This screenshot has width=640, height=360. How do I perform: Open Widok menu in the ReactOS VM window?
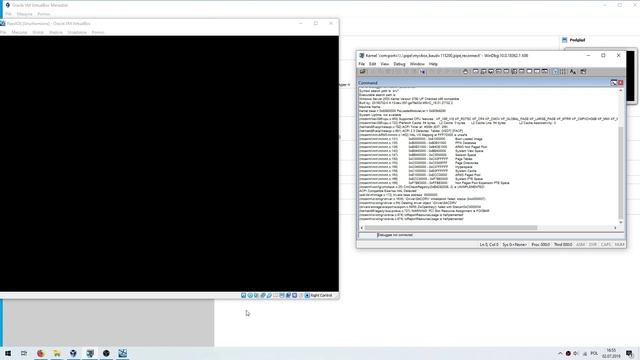tap(38, 32)
